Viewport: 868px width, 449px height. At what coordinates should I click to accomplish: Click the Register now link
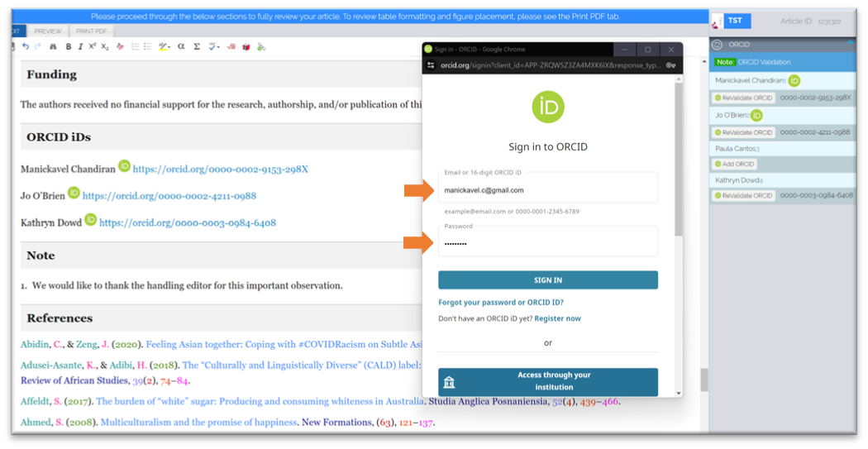tap(557, 318)
